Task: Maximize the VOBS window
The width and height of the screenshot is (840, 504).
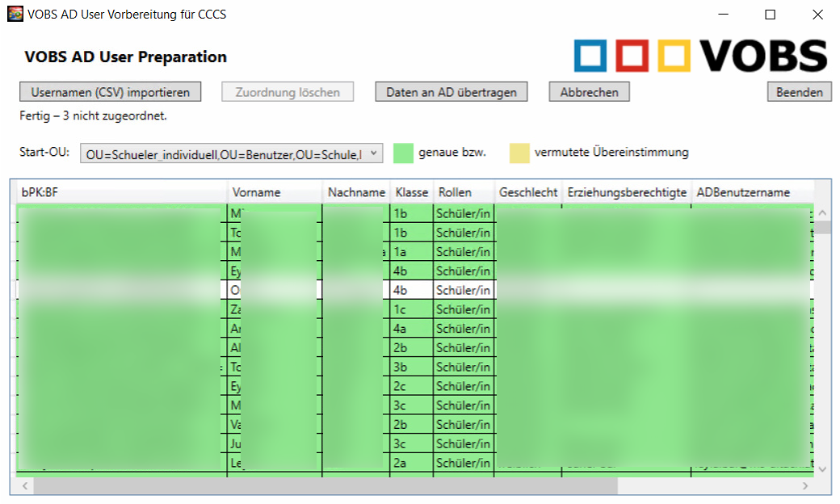Action: 770,15
